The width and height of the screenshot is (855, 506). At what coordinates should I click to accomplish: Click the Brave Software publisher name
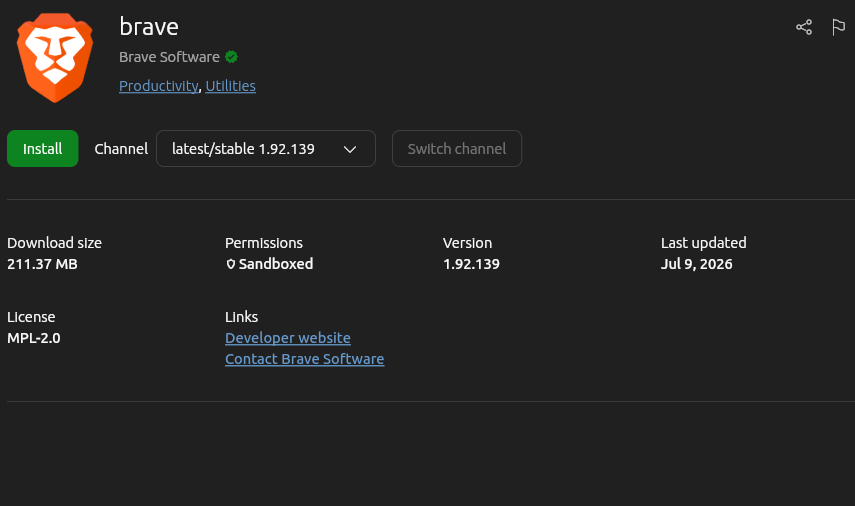pyautogui.click(x=170, y=57)
